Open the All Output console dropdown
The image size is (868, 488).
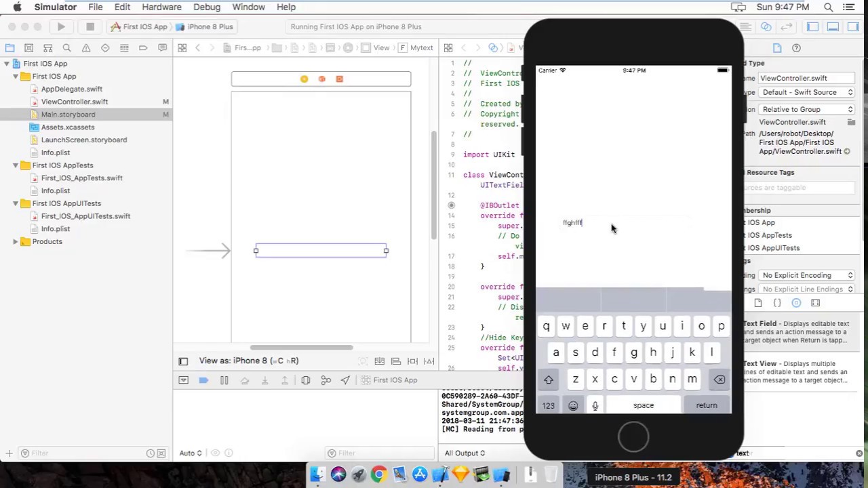point(465,453)
